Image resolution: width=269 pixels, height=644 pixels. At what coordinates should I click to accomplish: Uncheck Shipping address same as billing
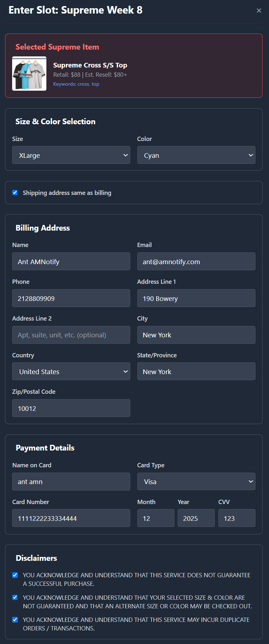[x=15, y=193]
